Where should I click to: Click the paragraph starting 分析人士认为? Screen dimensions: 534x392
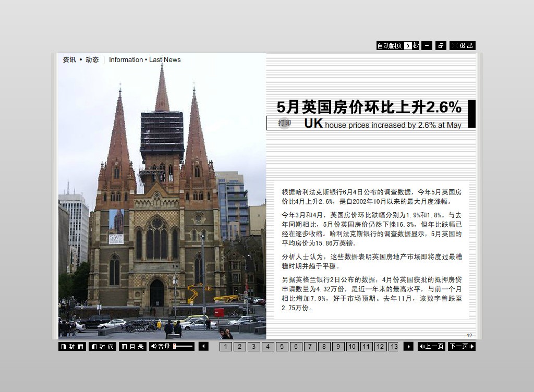(x=371, y=261)
